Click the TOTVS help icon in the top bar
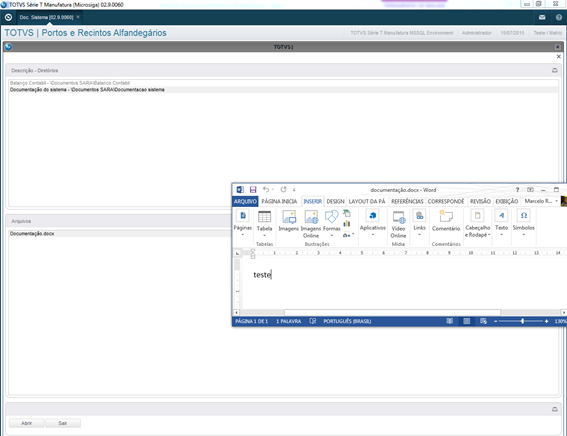Screen dimensions: 567x436 pos(559,17)
